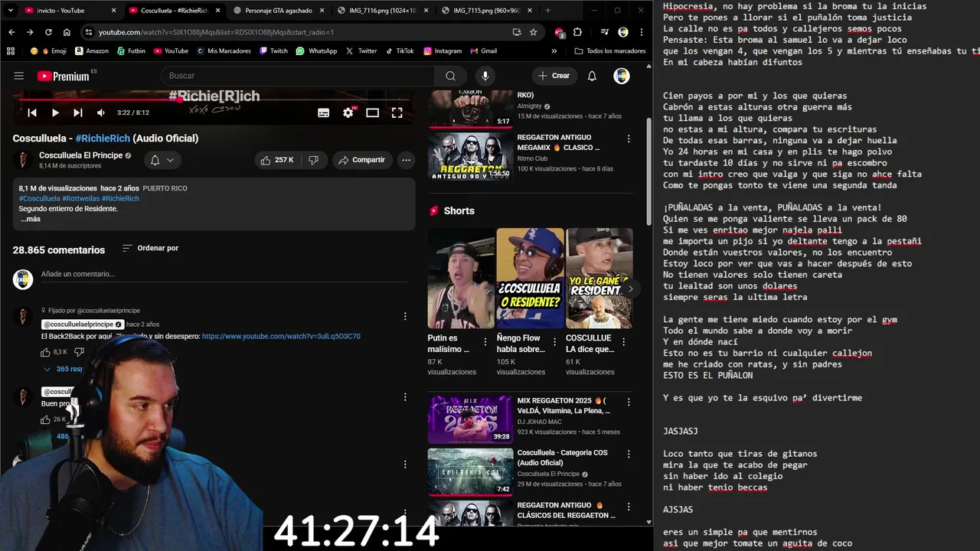This screenshot has height=551, width=980.
Task: Open the tab search dropdown arrow
Action: pyautogui.click(x=11, y=11)
